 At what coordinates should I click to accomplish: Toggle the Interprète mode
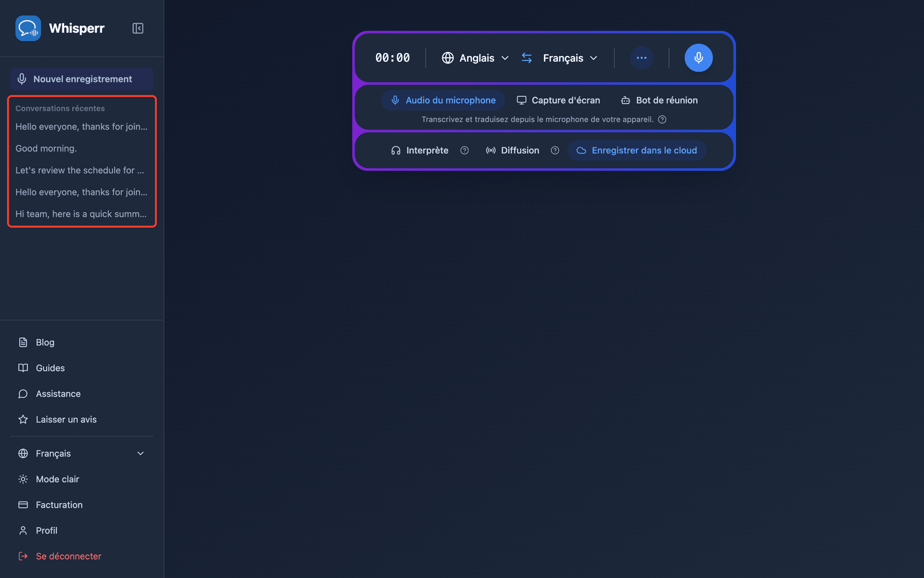tap(420, 150)
